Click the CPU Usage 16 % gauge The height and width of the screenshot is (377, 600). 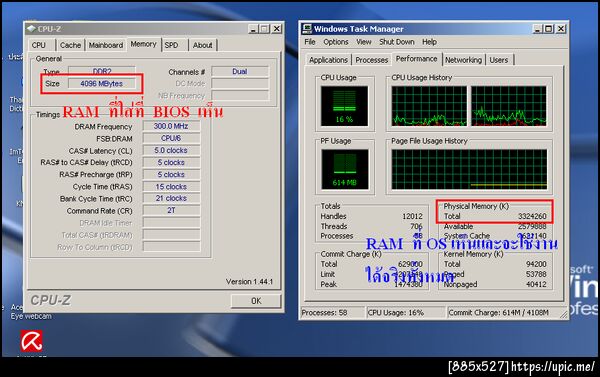[x=344, y=106]
